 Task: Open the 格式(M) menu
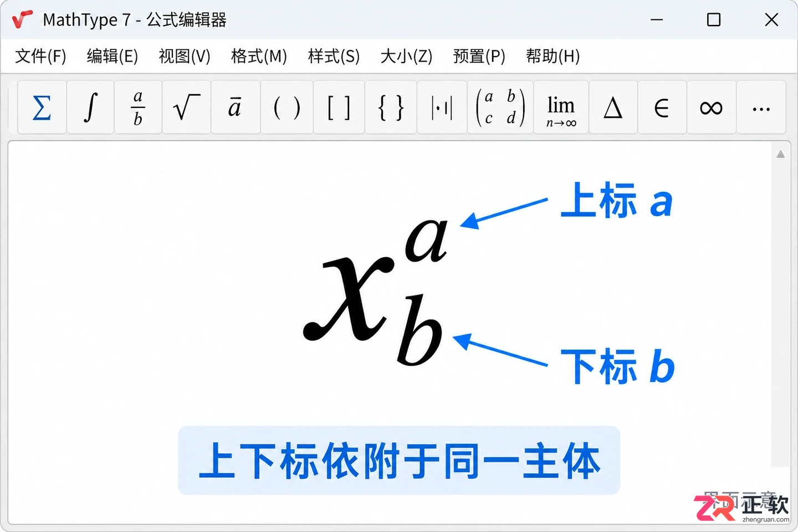[x=259, y=56]
